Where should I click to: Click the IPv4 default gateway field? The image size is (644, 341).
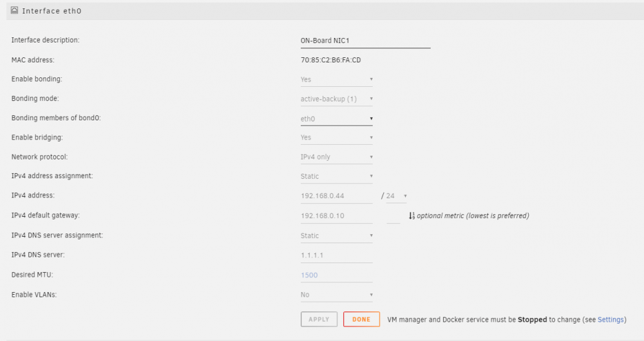pyautogui.click(x=336, y=216)
